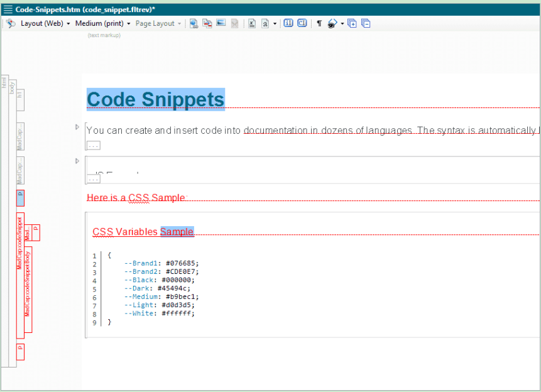Click the 'Code Snippets' heading
This screenshot has height=392, width=541.
[x=156, y=99]
